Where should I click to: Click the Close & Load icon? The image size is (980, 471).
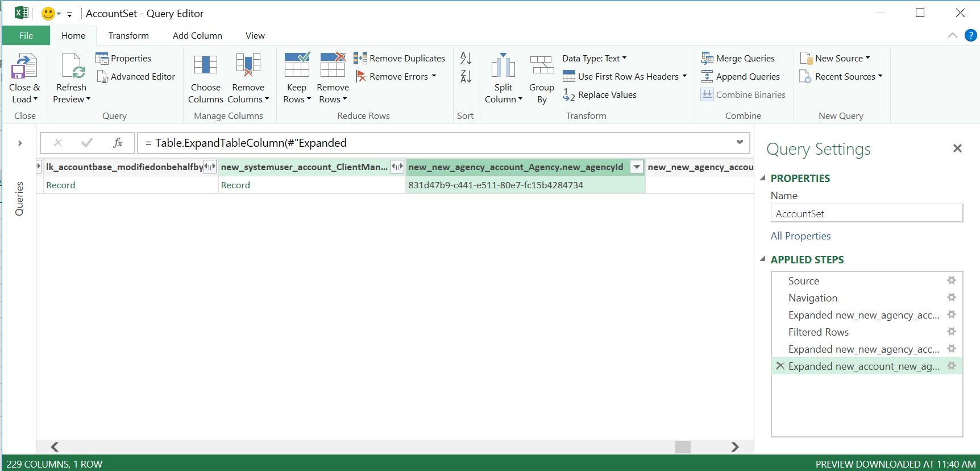24,66
